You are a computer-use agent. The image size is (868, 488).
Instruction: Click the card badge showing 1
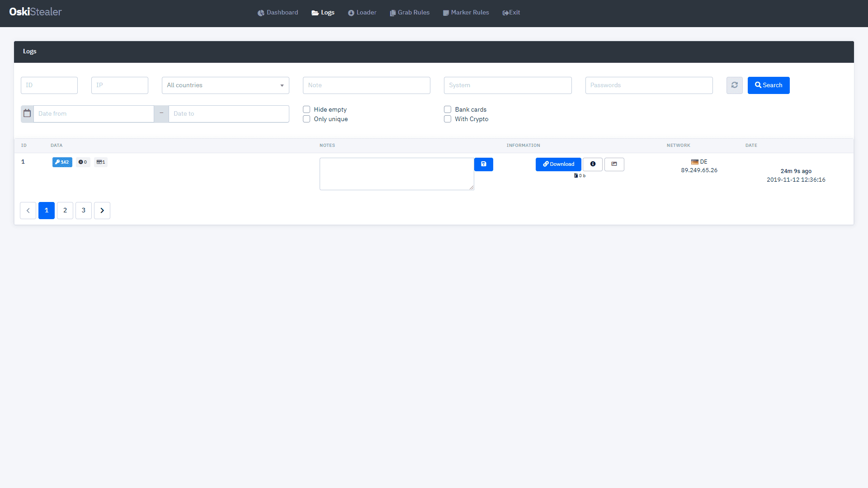[x=100, y=162]
